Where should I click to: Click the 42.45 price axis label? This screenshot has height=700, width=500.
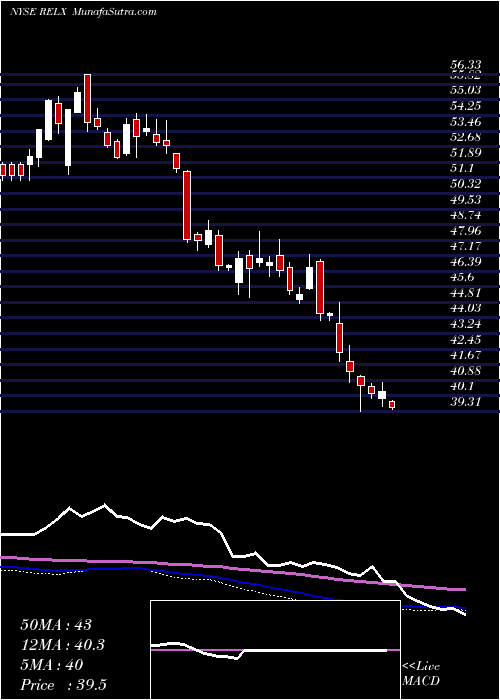coord(466,340)
